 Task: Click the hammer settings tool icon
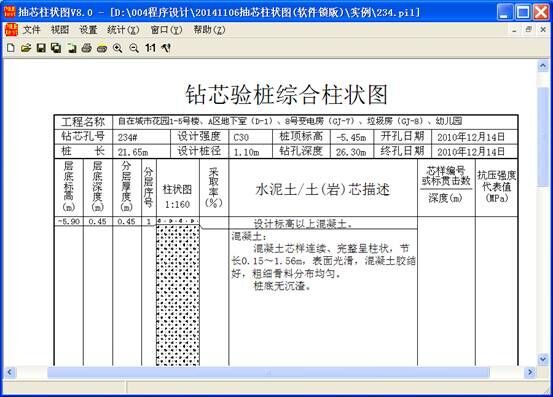click(166, 48)
